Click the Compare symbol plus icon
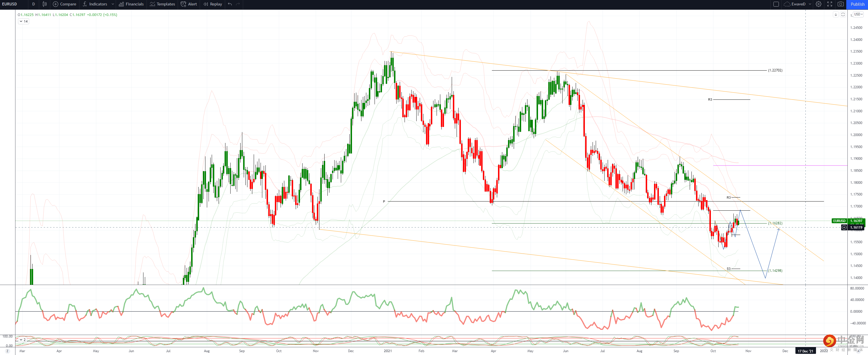This screenshot has height=355, width=868. point(56,4)
